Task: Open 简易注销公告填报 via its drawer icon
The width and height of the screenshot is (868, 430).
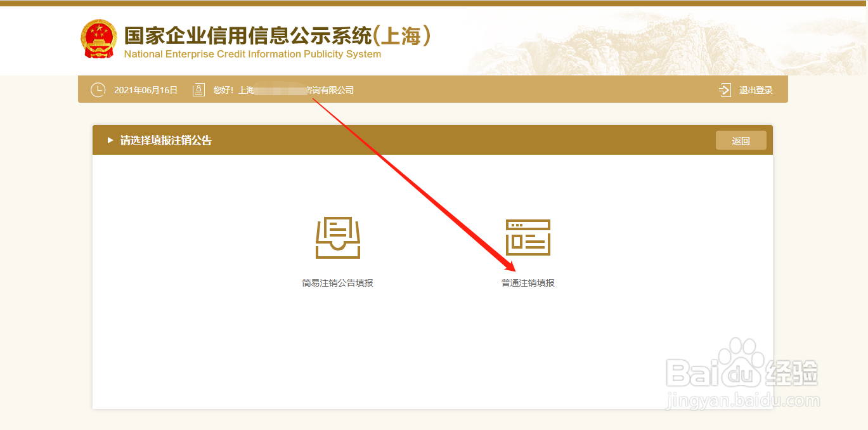Action: click(x=338, y=238)
